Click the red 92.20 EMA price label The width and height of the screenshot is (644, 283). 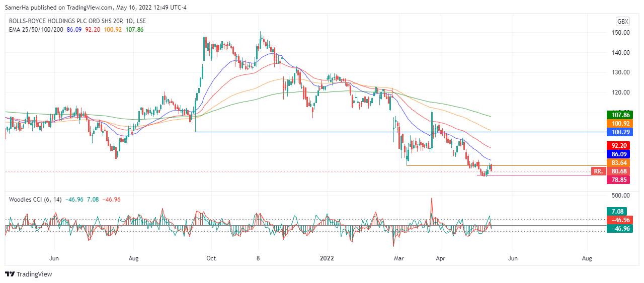[x=618, y=145]
